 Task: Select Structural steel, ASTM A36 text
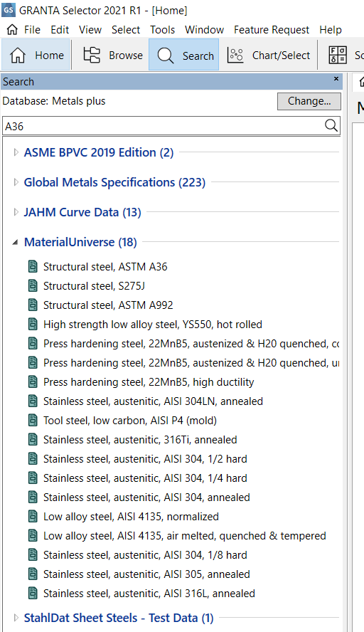(x=105, y=267)
